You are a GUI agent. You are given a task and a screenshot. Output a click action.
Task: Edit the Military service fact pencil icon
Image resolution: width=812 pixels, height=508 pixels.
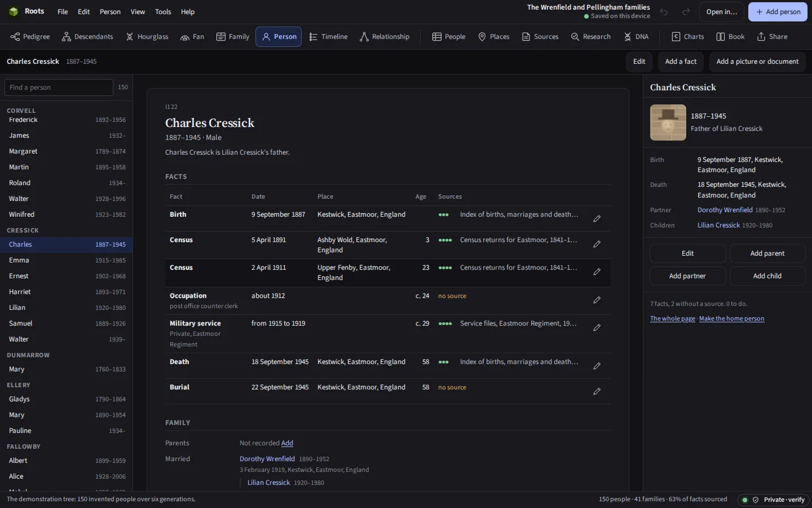tap(597, 327)
